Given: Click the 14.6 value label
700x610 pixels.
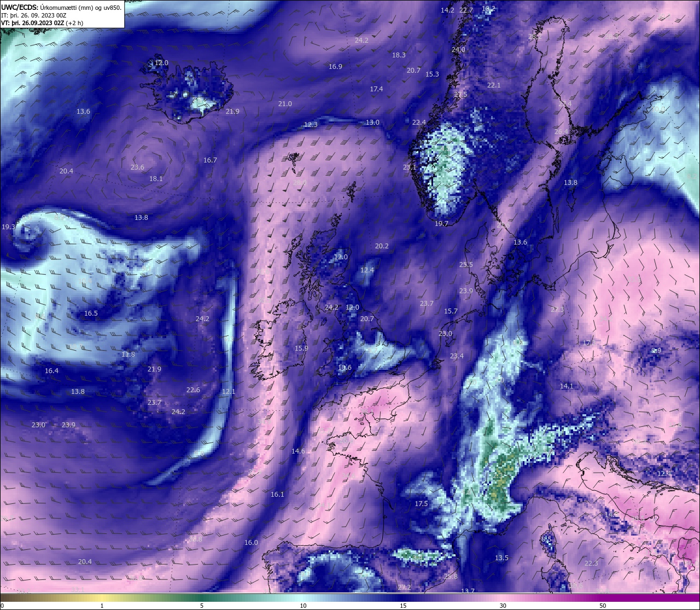Looking at the screenshot, I should 298,451.
